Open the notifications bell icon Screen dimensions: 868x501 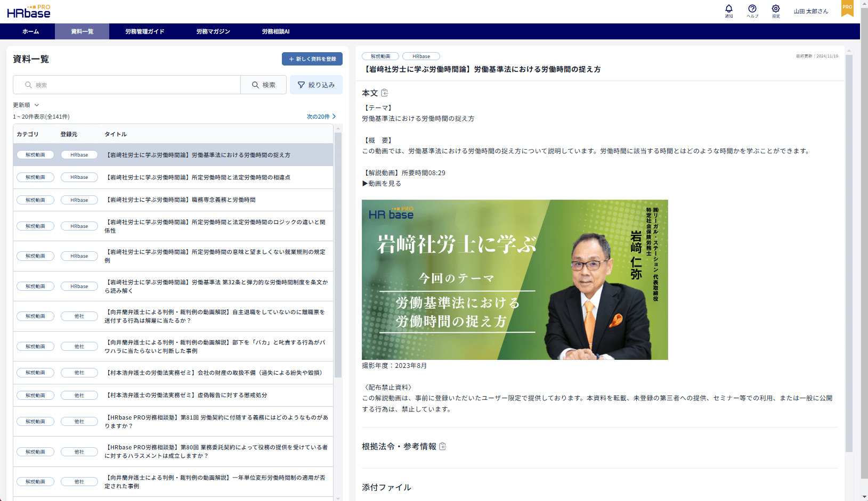pos(728,9)
